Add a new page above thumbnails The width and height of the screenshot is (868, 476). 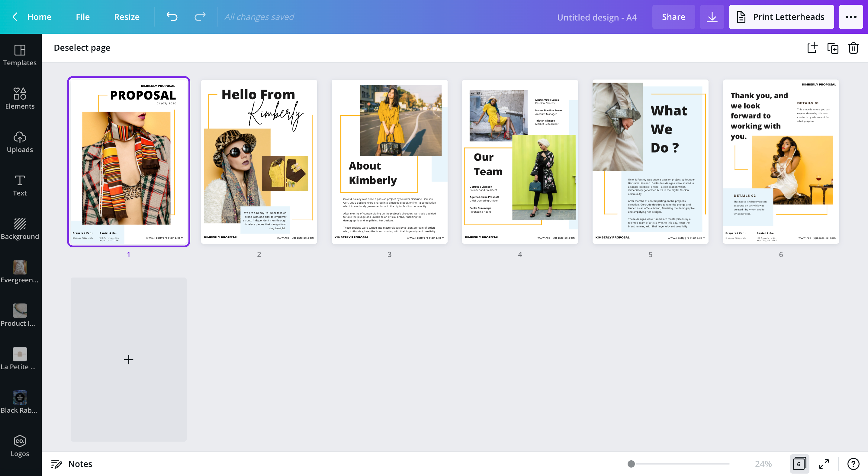(x=812, y=48)
